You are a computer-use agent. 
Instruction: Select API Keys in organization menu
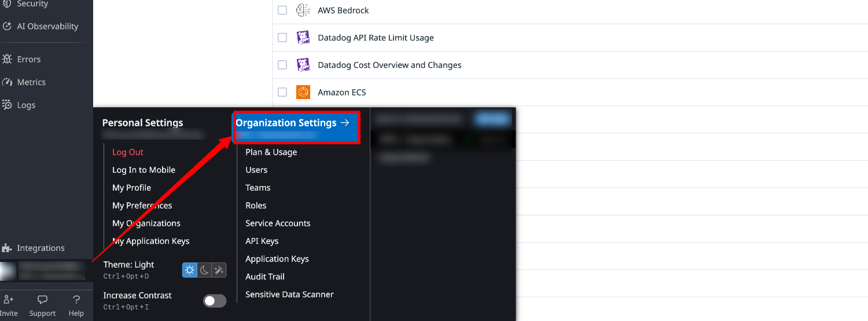point(262,241)
